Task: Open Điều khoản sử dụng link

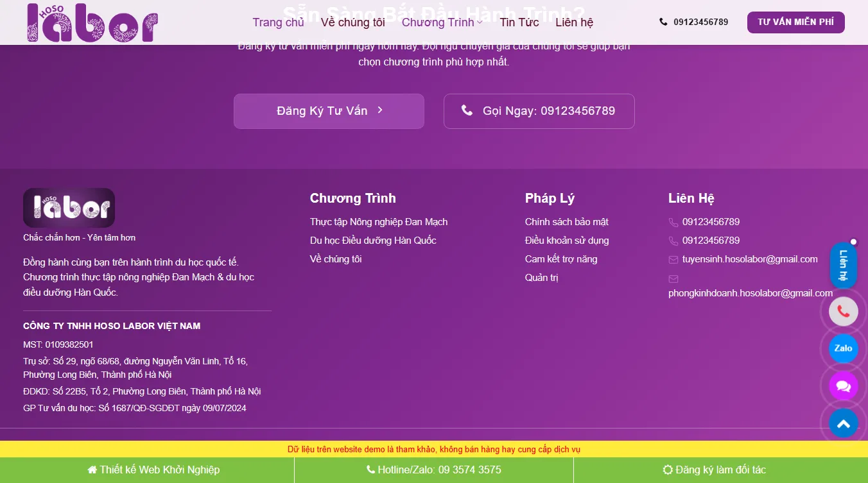Action: pyautogui.click(x=567, y=241)
